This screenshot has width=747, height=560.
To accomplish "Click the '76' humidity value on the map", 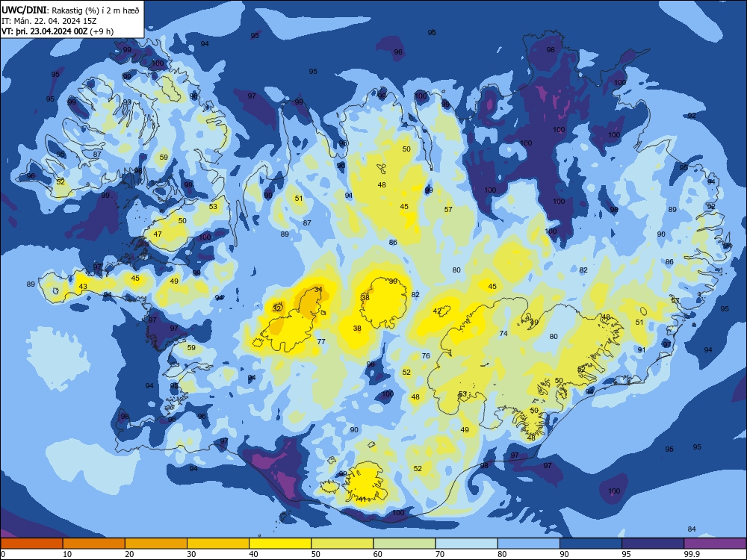I will [426, 355].
